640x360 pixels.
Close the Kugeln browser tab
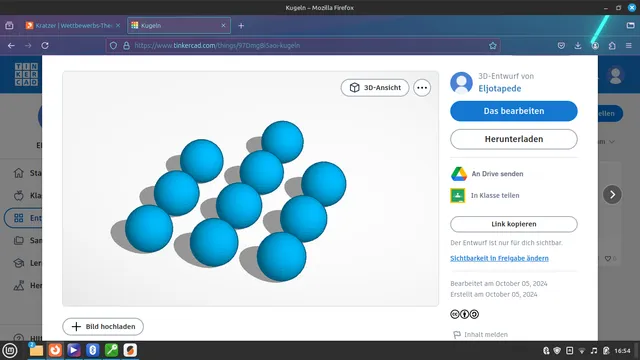click(x=223, y=25)
